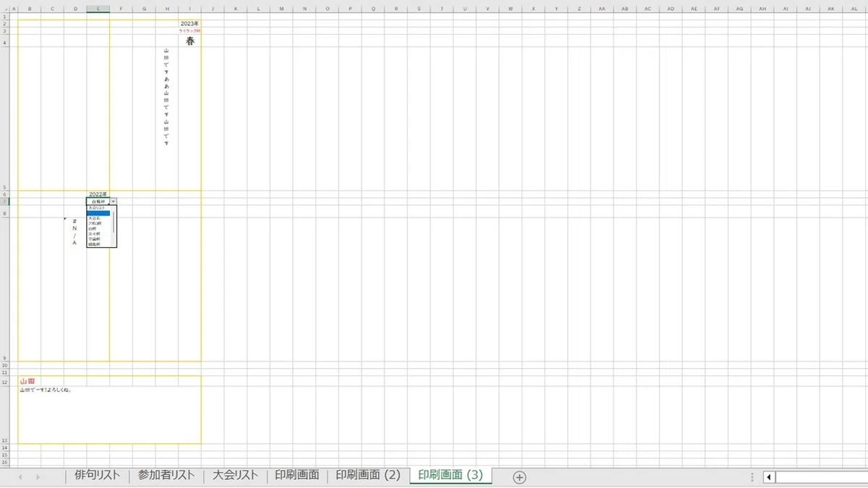Viewport: 868px width, 488px height.
Task: Pick the blue highlighted blank dropdown entry
Action: (x=99, y=213)
